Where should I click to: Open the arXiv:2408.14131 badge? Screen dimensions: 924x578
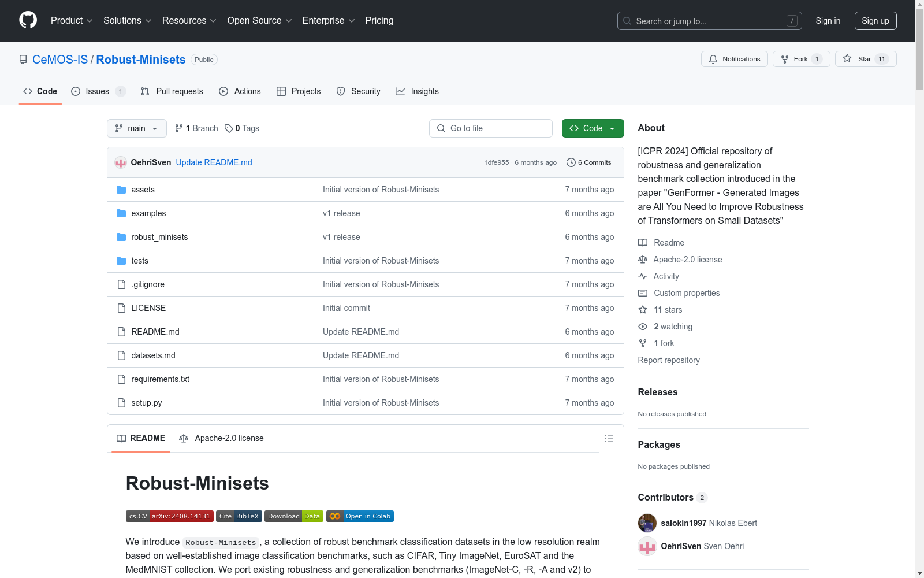click(x=170, y=516)
